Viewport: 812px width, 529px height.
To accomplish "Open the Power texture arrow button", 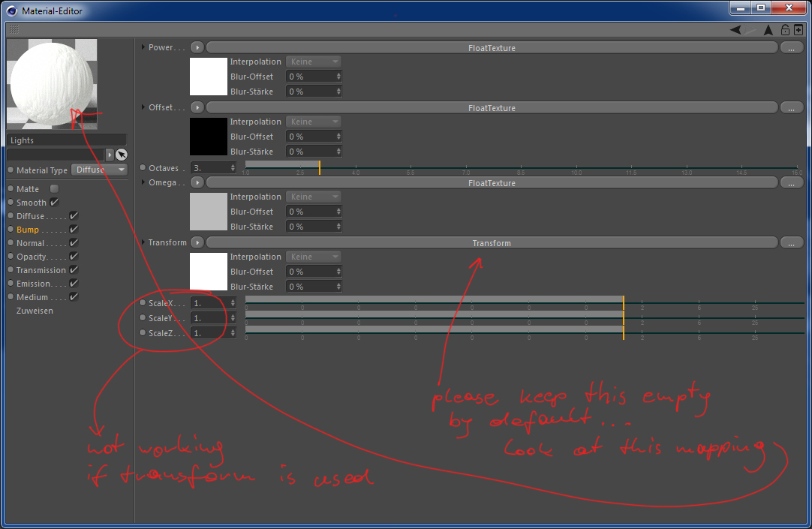I will coord(197,47).
